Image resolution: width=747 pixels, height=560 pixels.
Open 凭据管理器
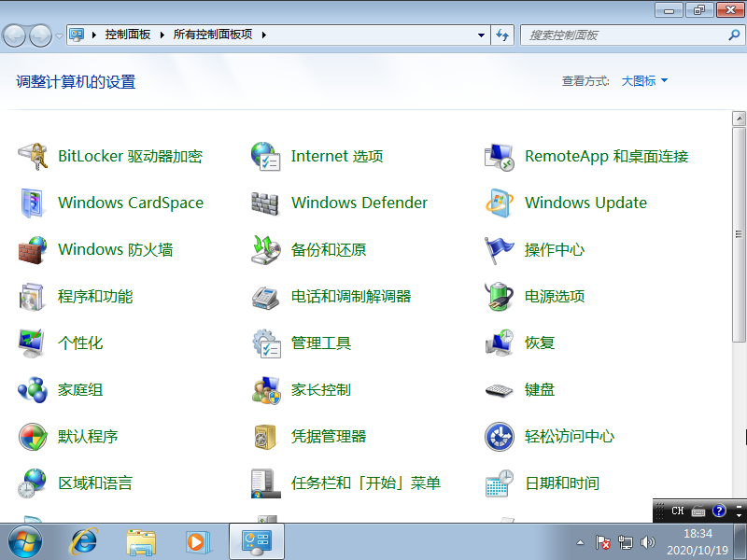(x=329, y=436)
